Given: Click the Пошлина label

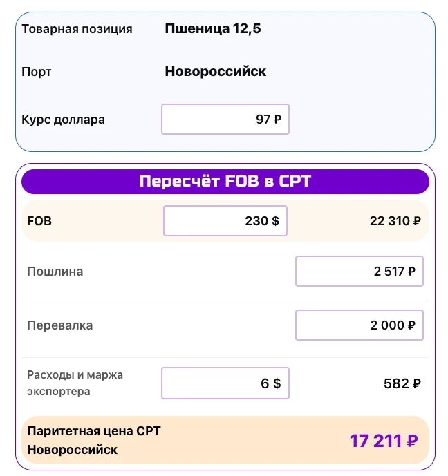Looking at the screenshot, I should coord(55,272).
